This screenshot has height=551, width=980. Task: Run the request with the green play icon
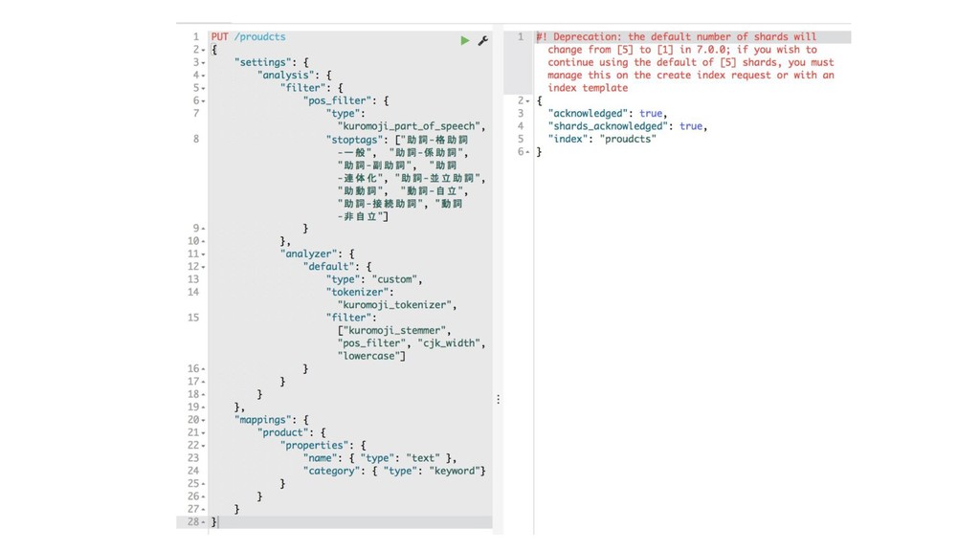point(465,40)
